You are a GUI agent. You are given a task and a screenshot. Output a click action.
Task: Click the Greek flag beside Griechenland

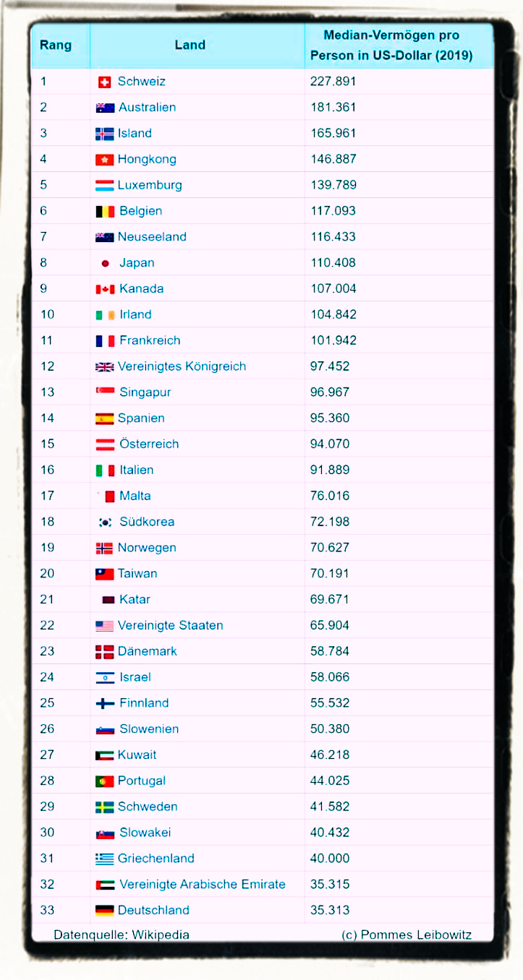point(105,859)
